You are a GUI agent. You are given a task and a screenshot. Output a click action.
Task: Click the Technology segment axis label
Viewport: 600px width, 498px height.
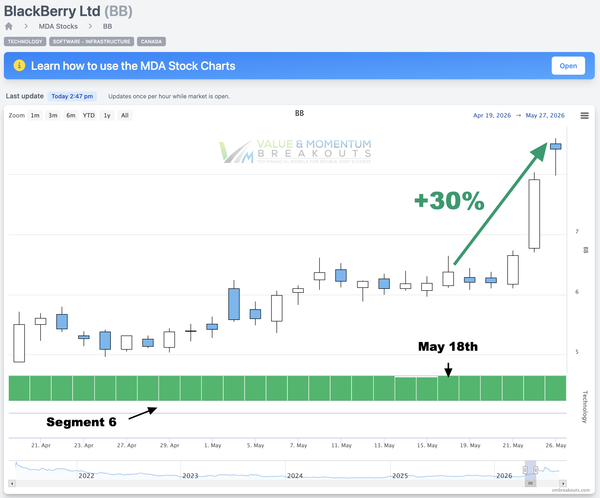584,407
